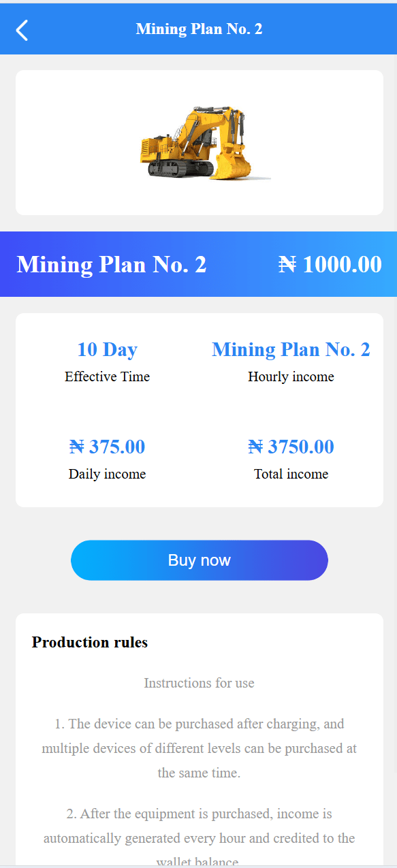Tap the ₦ 3750.00 total income amount
Viewport: 397px width, 868px height.
pyautogui.click(x=291, y=447)
